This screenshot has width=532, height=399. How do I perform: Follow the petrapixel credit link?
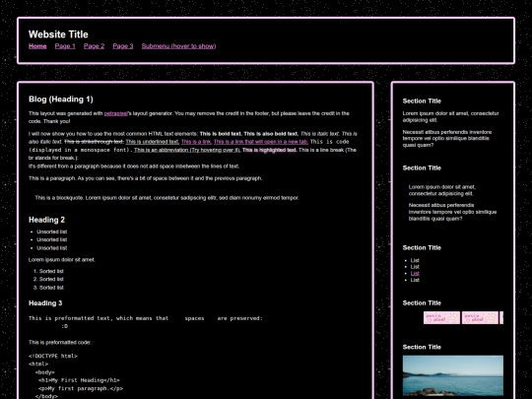tap(115, 113)
